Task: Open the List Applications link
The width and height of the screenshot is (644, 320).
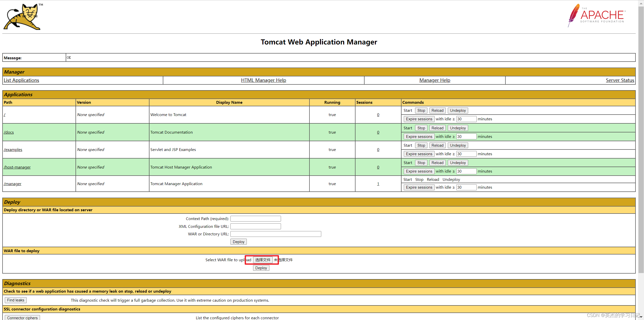Action: point(21,80)
